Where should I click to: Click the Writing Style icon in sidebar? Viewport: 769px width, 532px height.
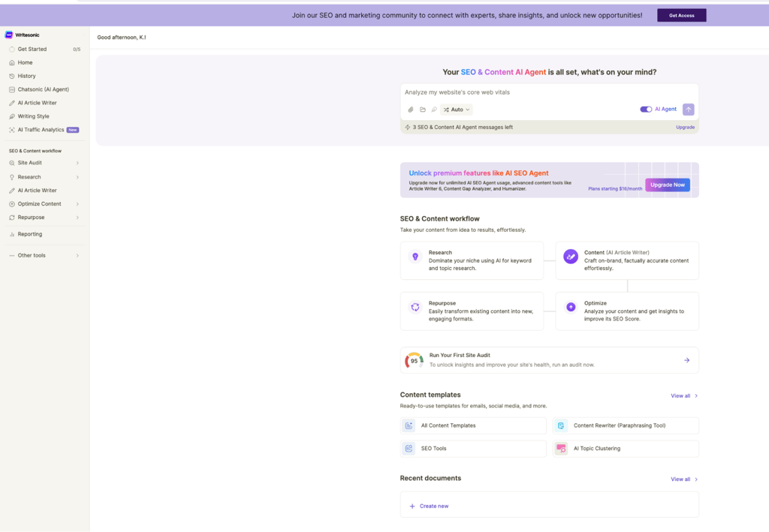pyautogui.click(x=12, y=116)
